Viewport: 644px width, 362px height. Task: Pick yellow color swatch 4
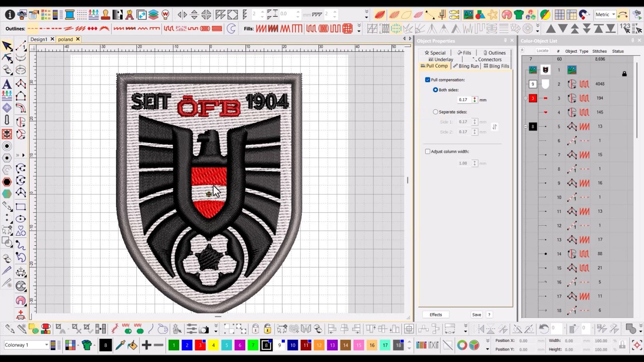[213, 345]
